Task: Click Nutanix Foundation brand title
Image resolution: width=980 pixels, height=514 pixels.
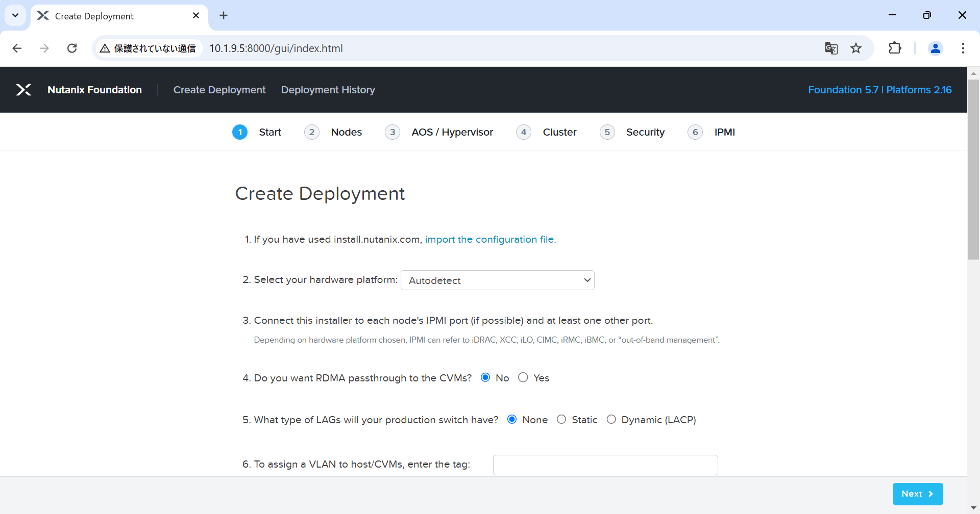Action: pyautogui.click(x=95, y=90)
